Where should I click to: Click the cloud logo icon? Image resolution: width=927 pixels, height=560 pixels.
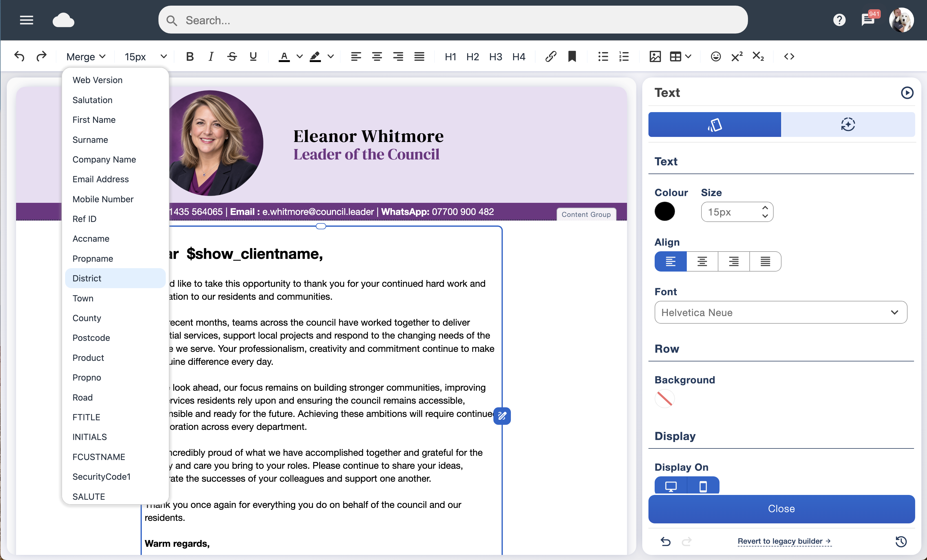63,20
